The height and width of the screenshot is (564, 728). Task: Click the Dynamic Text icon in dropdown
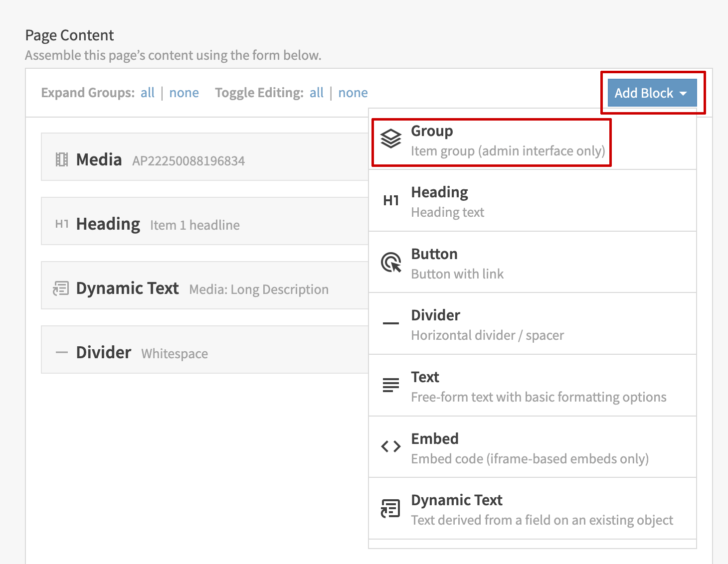390,509
